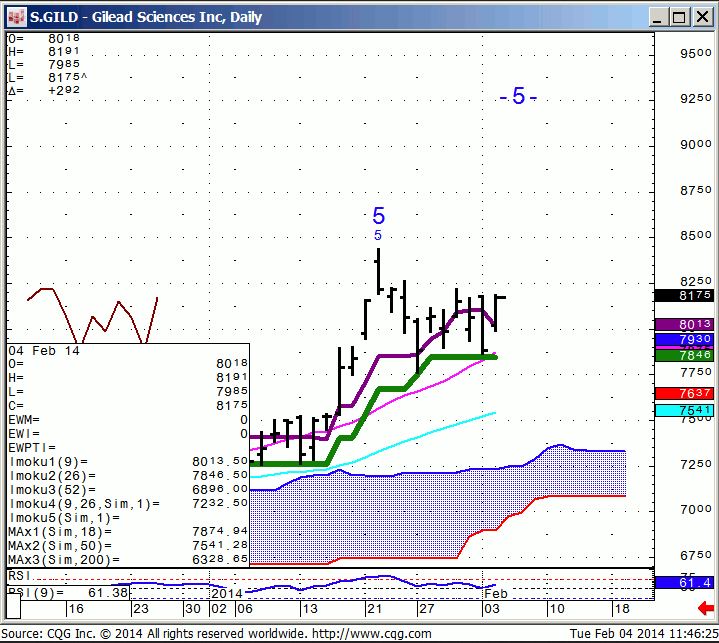Select the RSI study label
Viewport: 719px width, 643px height.
(x=18, y=577)
